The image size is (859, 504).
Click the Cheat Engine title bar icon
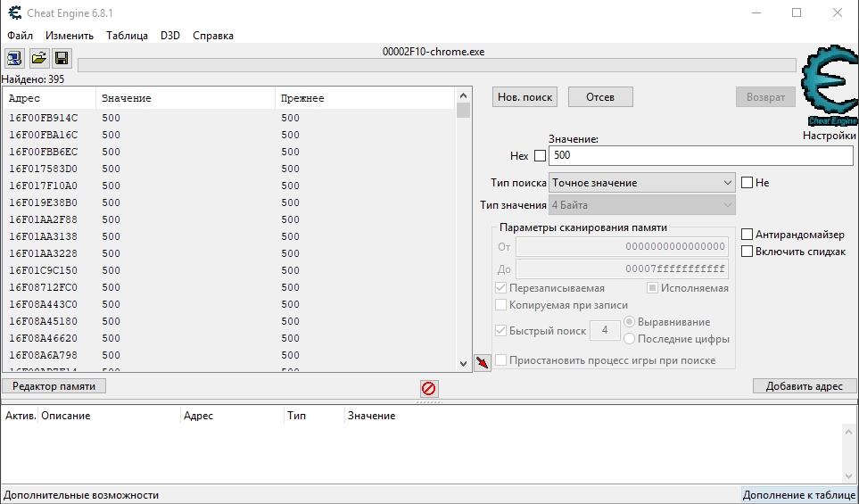pyautogui.click(x=15, y=12)
